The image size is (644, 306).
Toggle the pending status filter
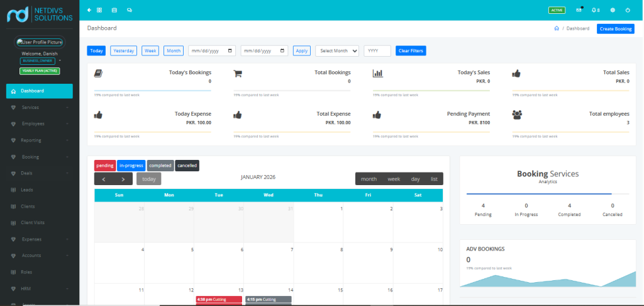[x=105, y=166]
